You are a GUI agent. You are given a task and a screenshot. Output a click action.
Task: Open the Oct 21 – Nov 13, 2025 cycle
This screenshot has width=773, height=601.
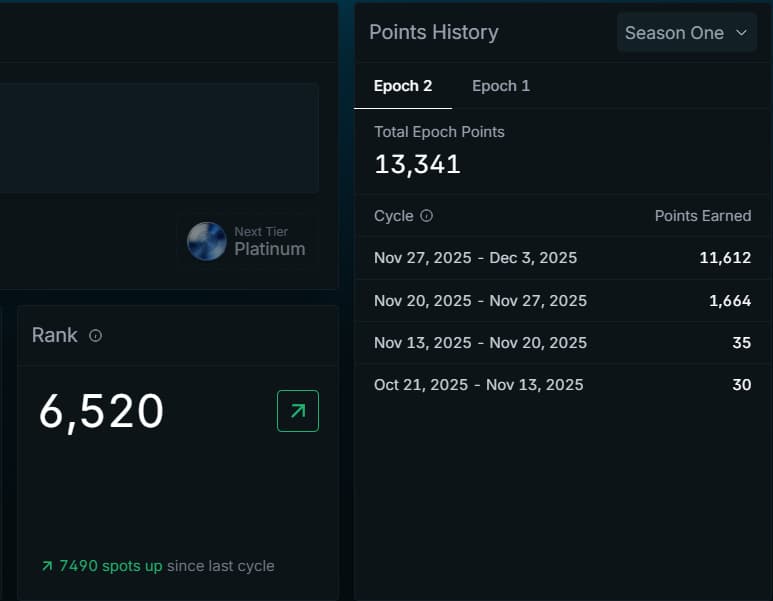478,385
